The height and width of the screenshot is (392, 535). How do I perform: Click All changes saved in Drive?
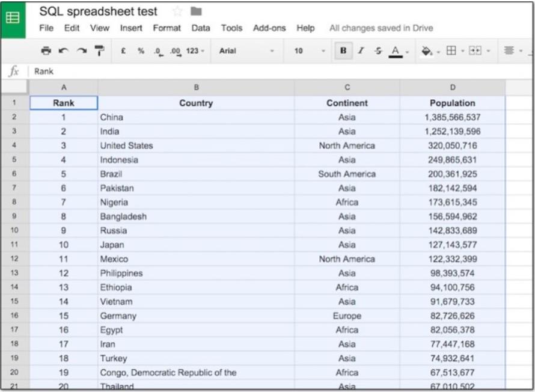pyautogui.click(x=380, y=28)
